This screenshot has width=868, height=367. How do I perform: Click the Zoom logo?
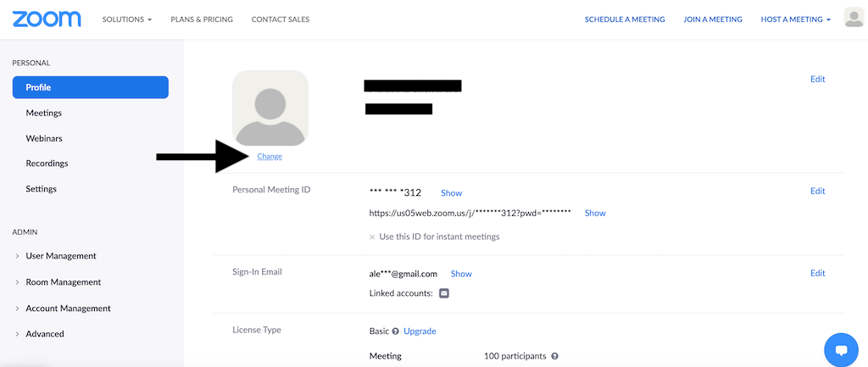(47, 19)
